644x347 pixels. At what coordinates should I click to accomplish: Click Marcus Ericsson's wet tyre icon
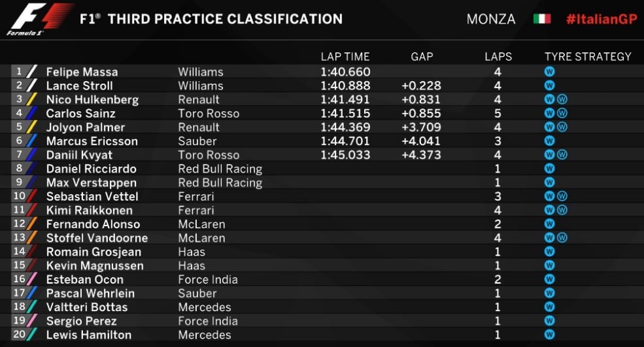pyautogui.click(x=549, y=141)
